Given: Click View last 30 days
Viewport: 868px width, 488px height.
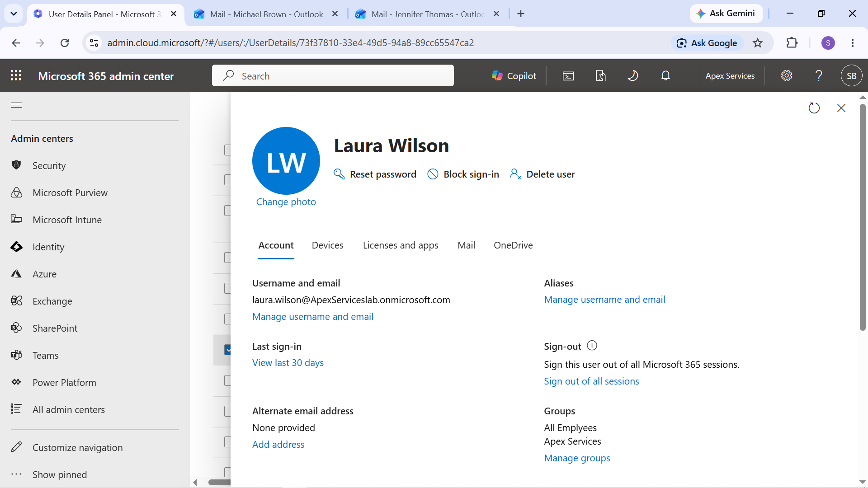Looking at the screenshot, I should tap(288, 363).
